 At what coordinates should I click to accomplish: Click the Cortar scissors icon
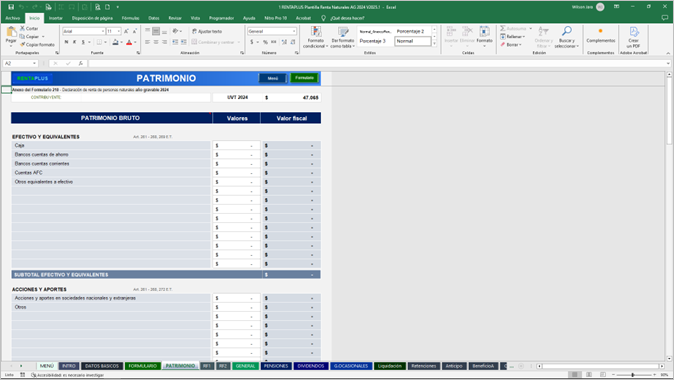[22, 28]
